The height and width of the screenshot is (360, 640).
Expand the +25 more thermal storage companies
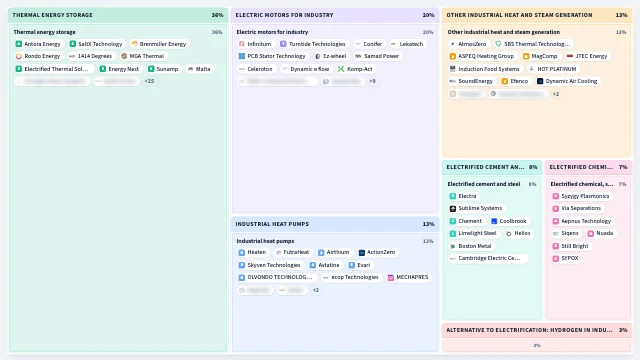149,81
